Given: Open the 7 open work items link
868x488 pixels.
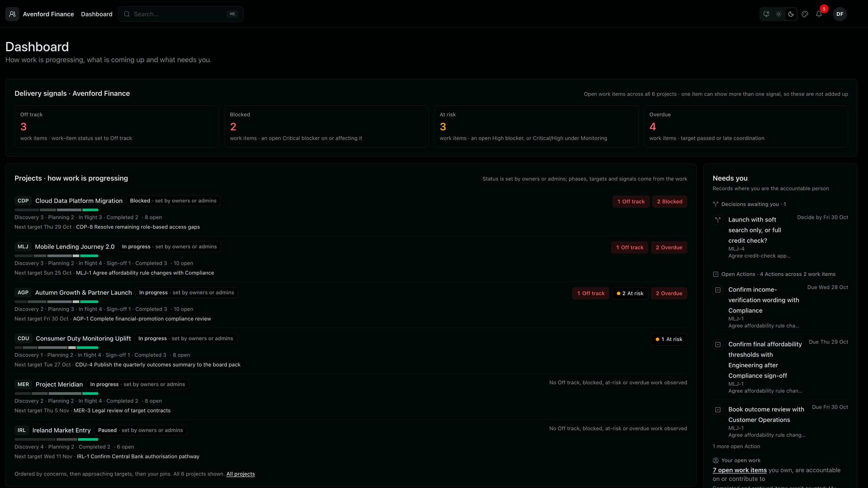Looking at the screenshot, I should click(740, 470).
